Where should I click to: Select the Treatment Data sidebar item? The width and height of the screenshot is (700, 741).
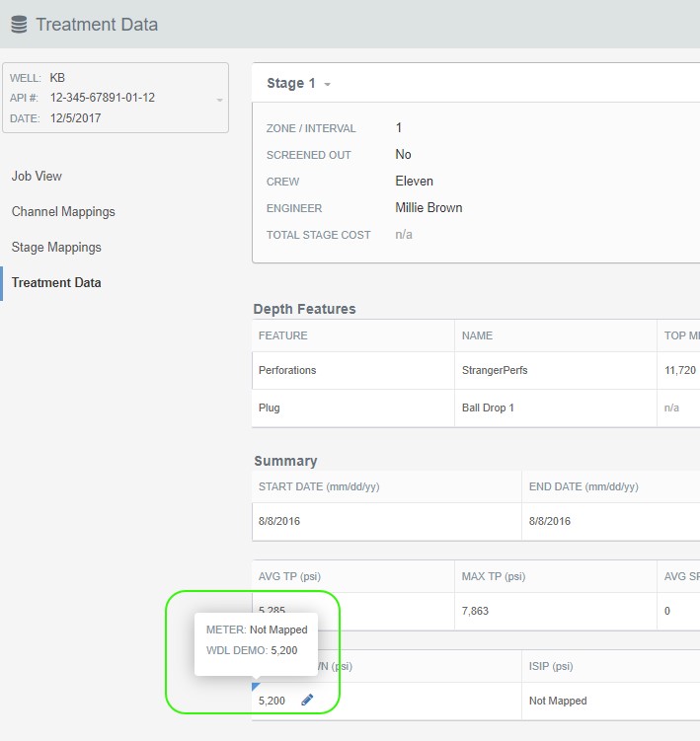(x=56, y=282)
